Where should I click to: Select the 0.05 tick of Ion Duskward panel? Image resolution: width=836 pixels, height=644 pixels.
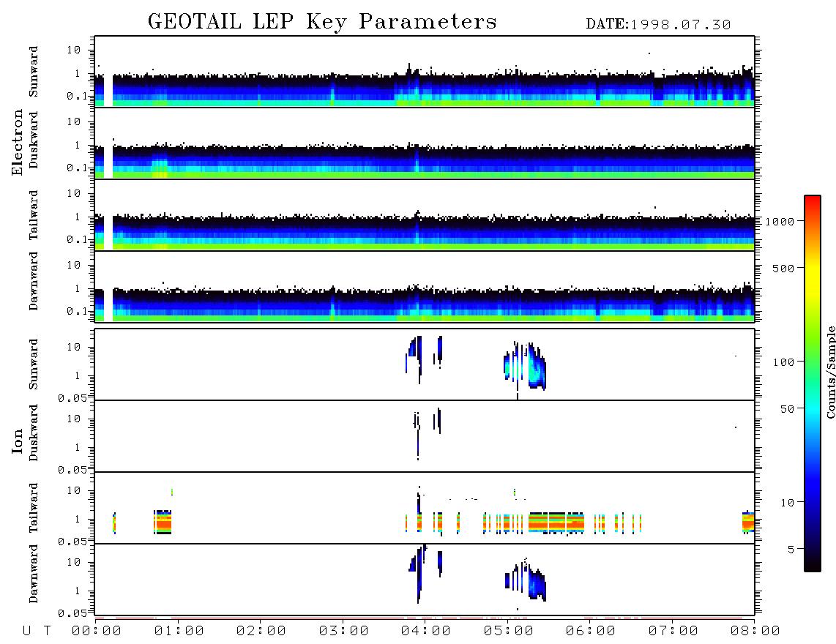click(x=72, y=470)
